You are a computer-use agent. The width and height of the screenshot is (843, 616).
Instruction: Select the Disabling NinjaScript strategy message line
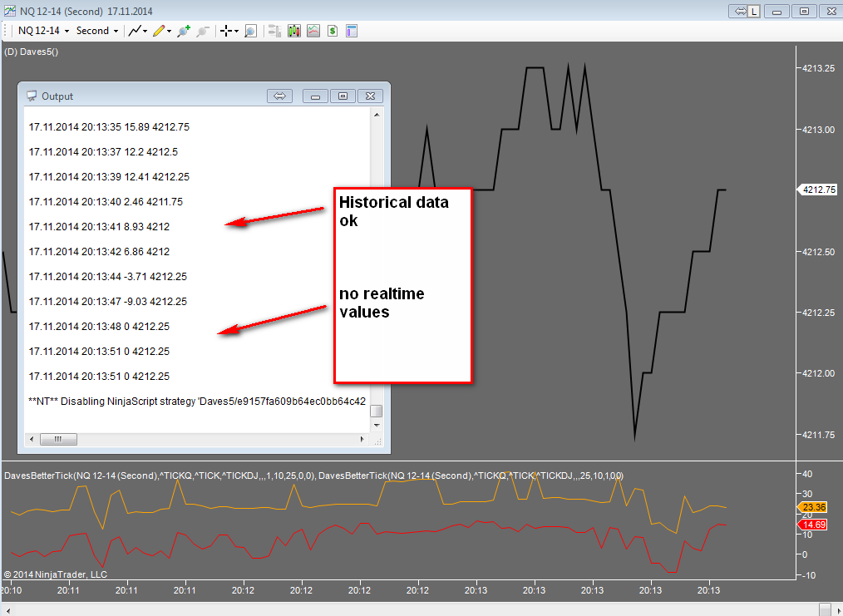[x=197, y=401]
